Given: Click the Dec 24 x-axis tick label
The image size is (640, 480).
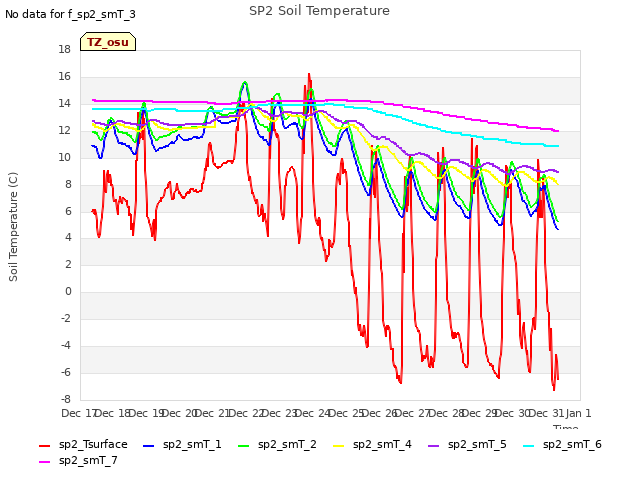Looking at the screenshot, I should click(312, 413).
